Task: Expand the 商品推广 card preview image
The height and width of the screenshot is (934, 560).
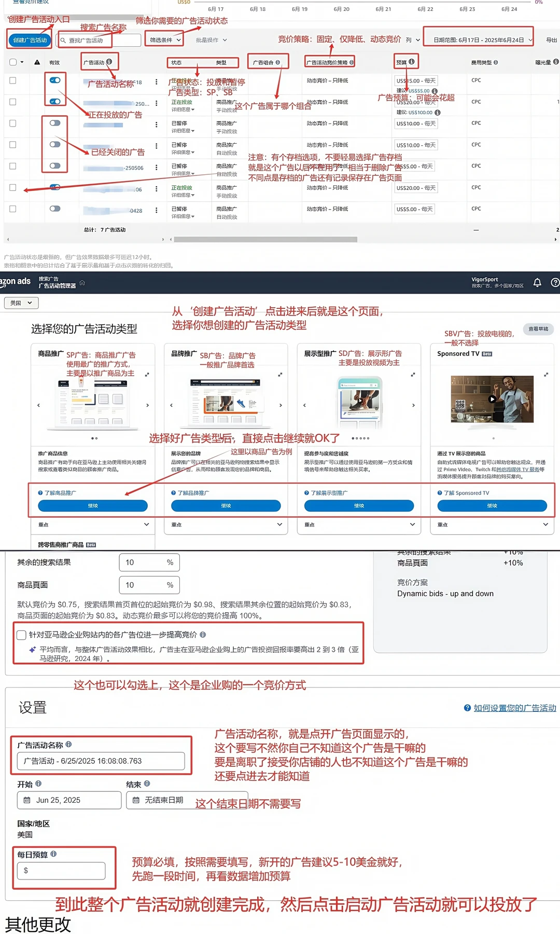Action: pyautogui.click(x=147, y=374)
